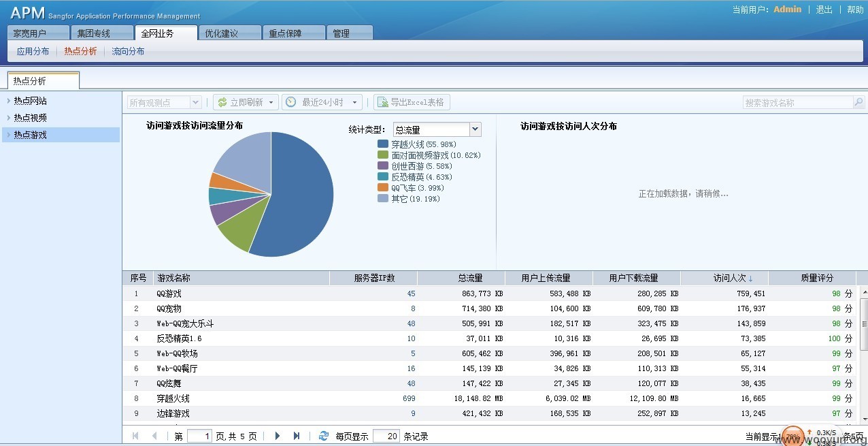This screenshot has width=868, height=446.
Task: Sort by the 游戏名称 column header
Action: click(x=241, y=278)
